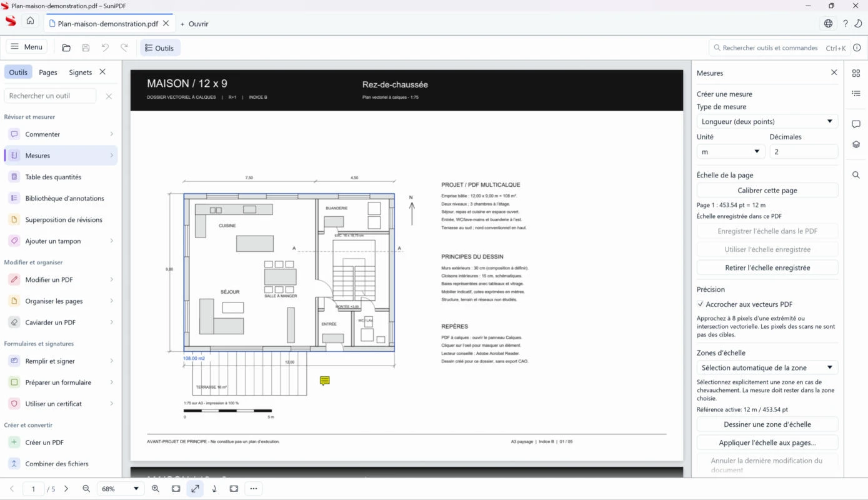
Task: Click the Home icon in the tab bar
Action: pyautogui.click(x=30, y=21)
